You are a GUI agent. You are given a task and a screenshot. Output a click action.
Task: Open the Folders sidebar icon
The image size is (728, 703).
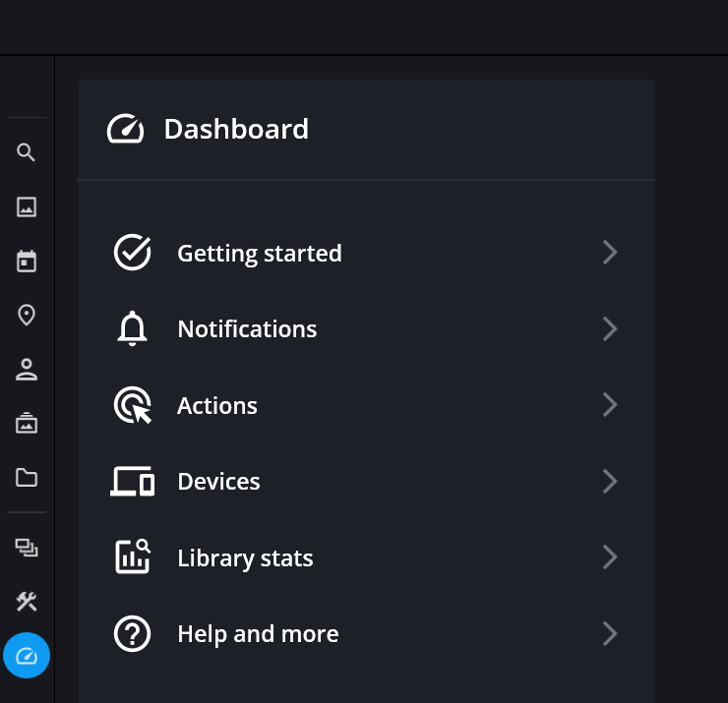27,478
